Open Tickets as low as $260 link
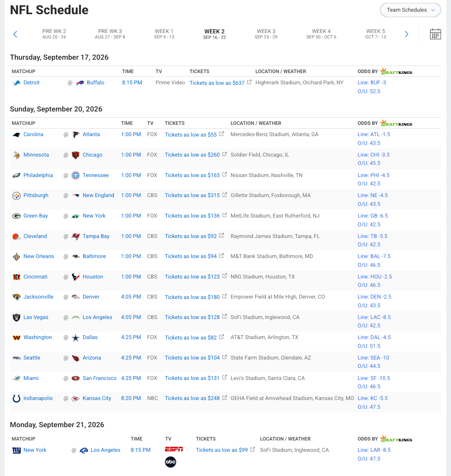 point(192,155)
